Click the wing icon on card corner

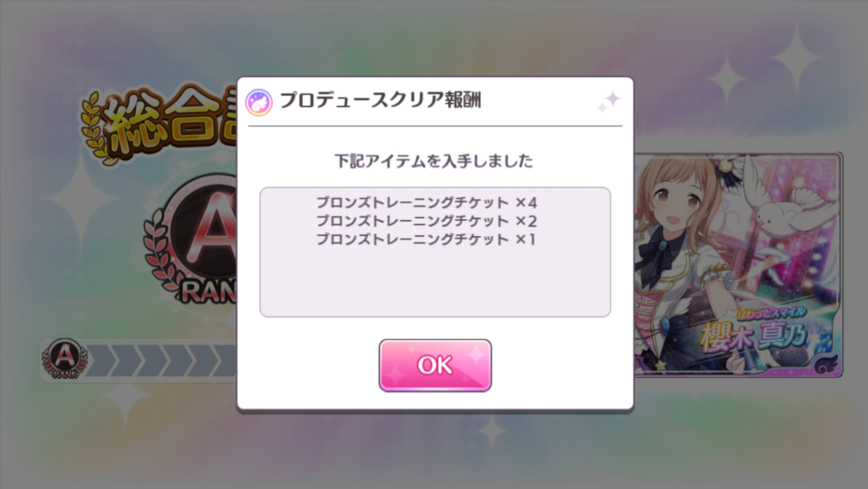[826, 365]
